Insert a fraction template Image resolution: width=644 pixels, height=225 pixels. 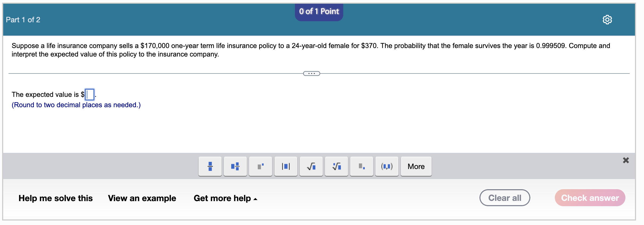click(210, 166)
